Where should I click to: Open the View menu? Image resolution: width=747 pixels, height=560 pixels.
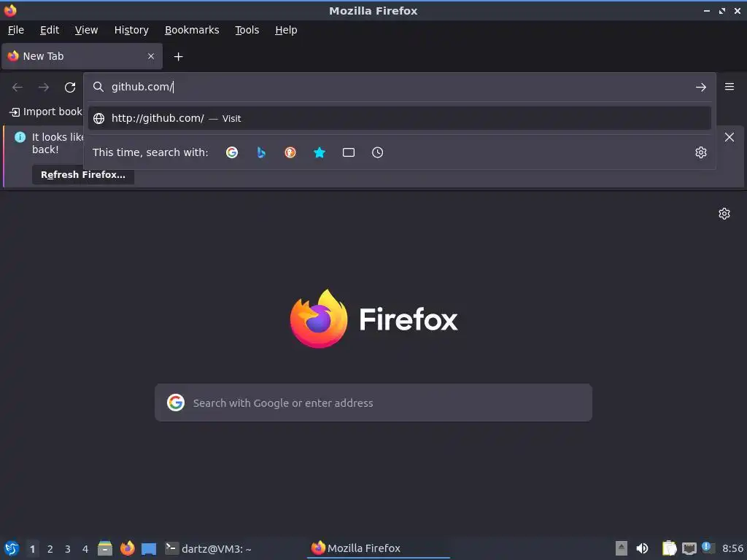(x=86, y=30)
